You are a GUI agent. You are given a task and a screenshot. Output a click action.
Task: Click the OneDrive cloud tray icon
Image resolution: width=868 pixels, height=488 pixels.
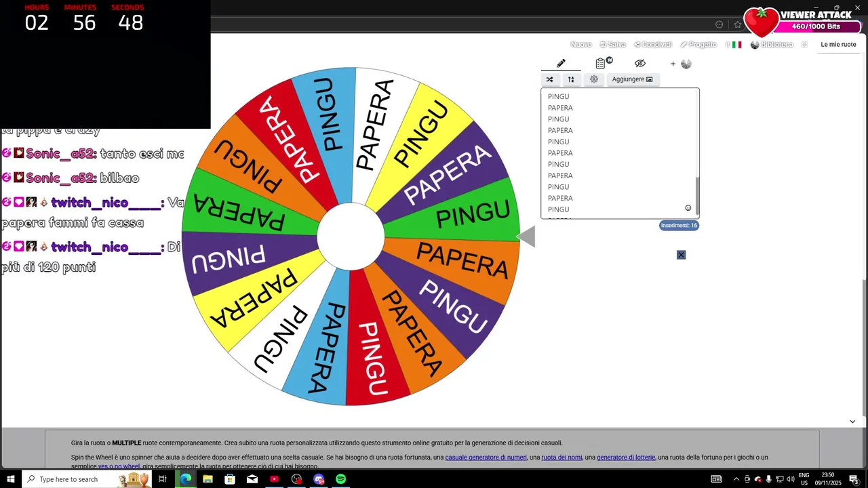758,479
